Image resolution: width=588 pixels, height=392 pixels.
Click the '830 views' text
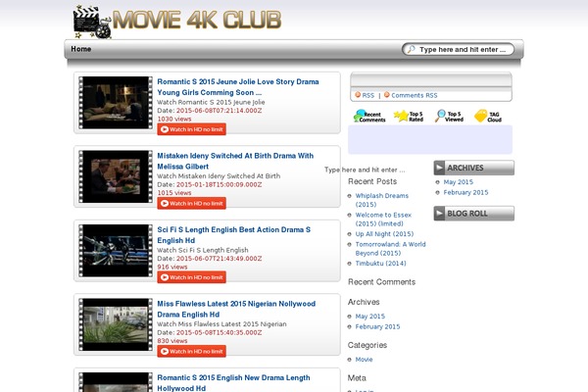click(172, 341)
